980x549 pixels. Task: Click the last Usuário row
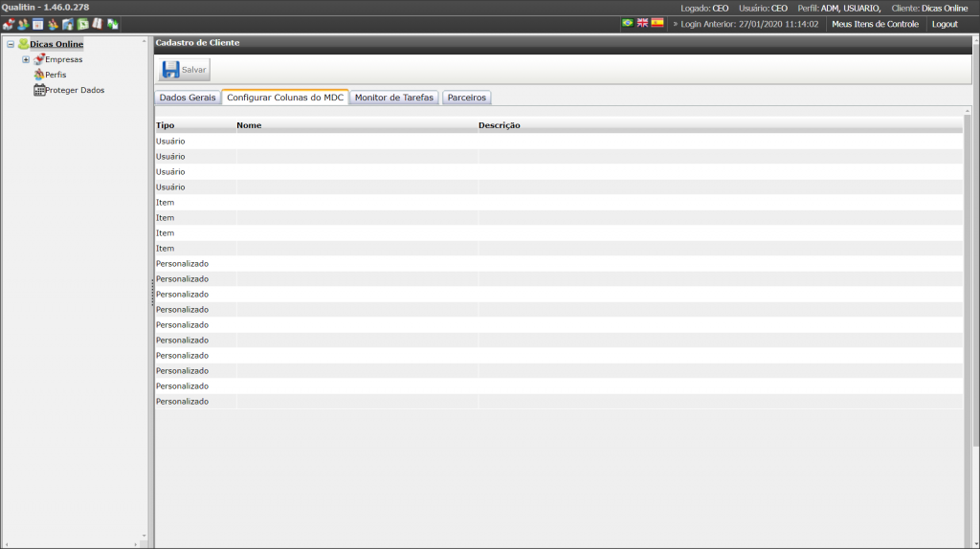(x=559, y=187)
